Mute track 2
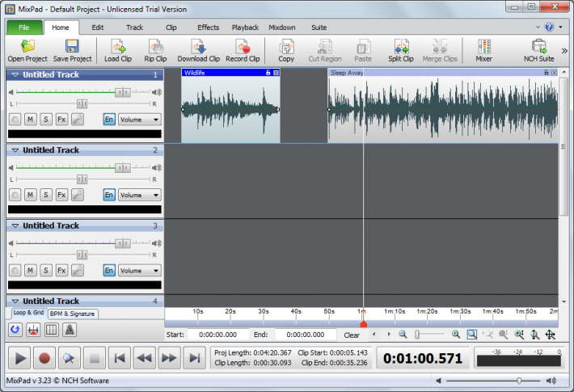This screenshot has width=574, height=392. point(31,195)
